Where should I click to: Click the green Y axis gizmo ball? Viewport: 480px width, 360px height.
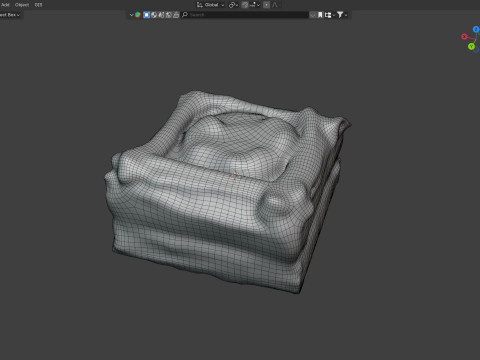pyautogui.click(x=471, y=46)
